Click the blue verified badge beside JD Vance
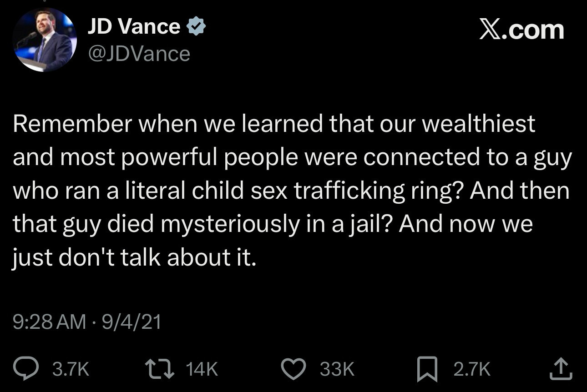 point(197,26)
